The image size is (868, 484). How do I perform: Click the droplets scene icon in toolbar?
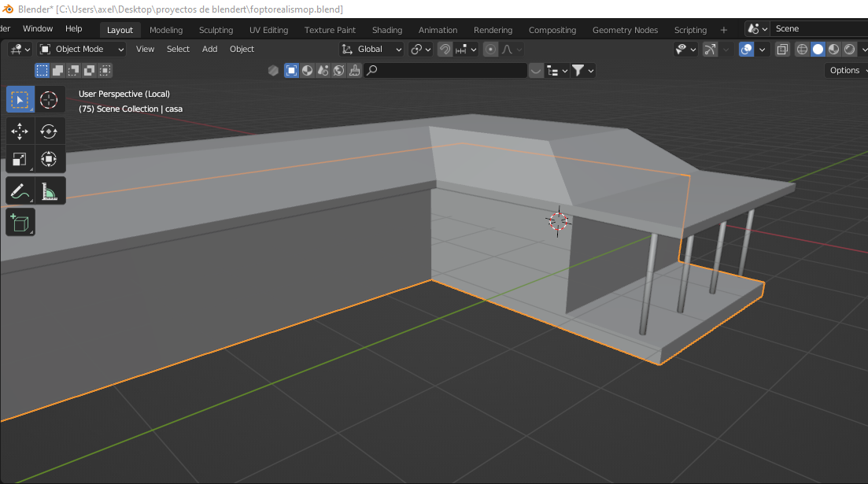[323, 70]
